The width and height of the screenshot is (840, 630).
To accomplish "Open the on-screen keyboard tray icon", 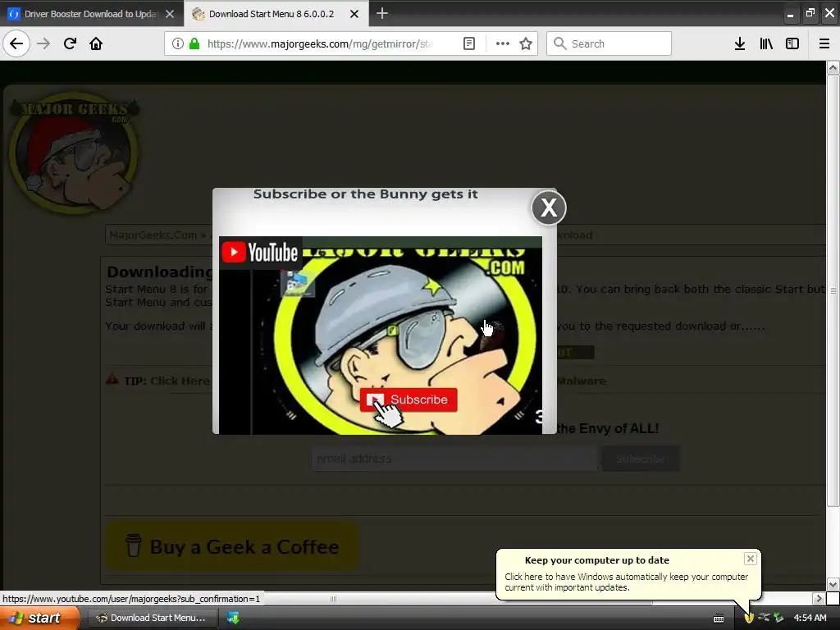I will coord(719,619).
